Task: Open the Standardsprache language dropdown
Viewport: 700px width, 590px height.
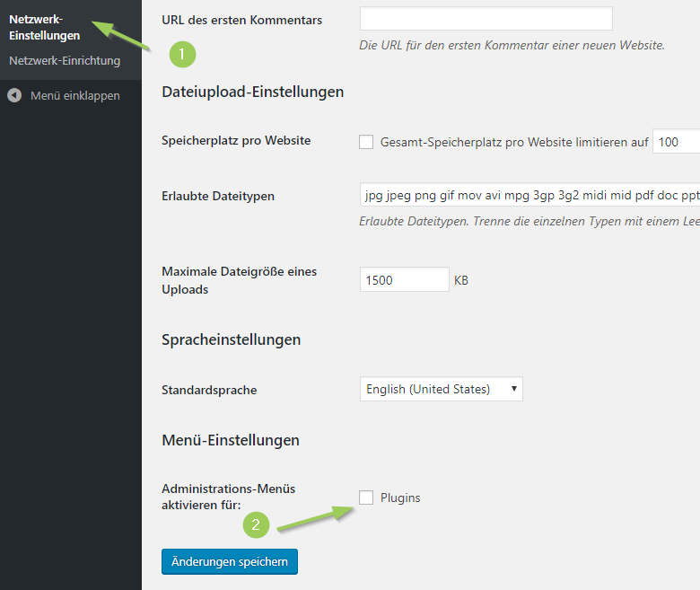Action: (x=441, y=389)
